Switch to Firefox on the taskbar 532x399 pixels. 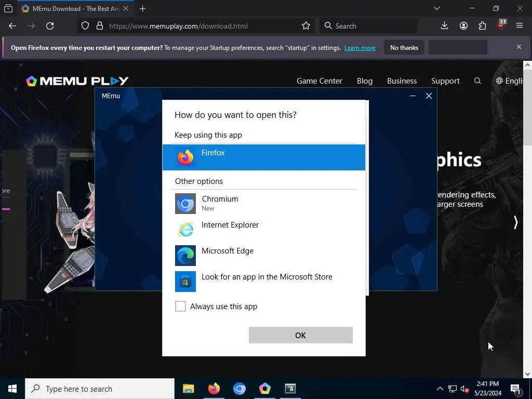[214, 389]
